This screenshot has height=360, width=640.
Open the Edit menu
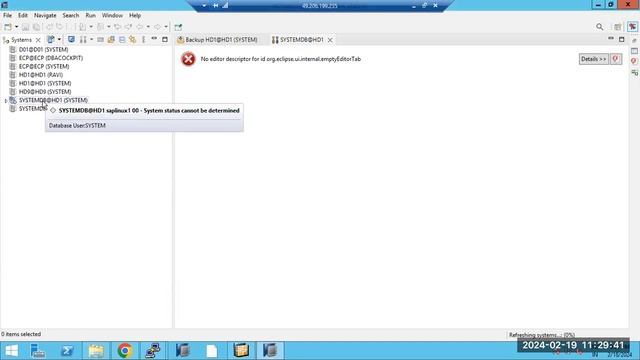coord(23,15)
